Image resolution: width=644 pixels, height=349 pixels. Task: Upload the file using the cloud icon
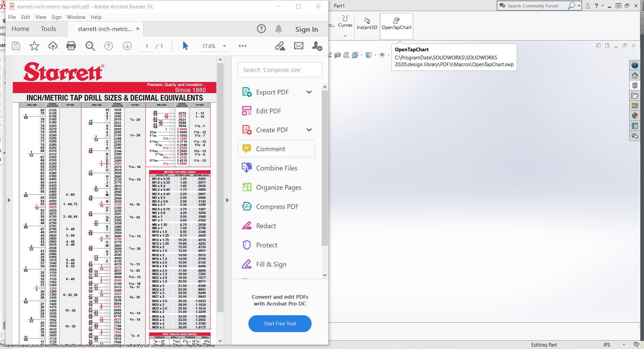pyautogui.click(x=53, y=46)
